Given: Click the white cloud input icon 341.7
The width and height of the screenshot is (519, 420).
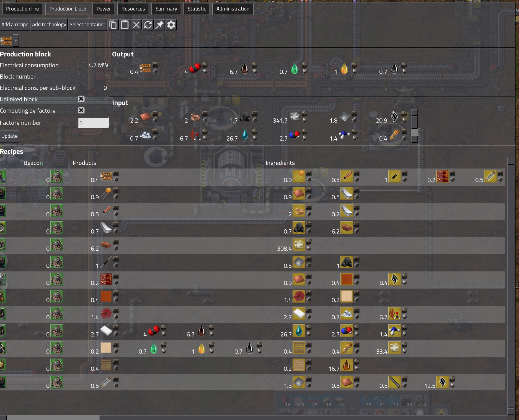Looking at the screenshot, I should point(295,117).
